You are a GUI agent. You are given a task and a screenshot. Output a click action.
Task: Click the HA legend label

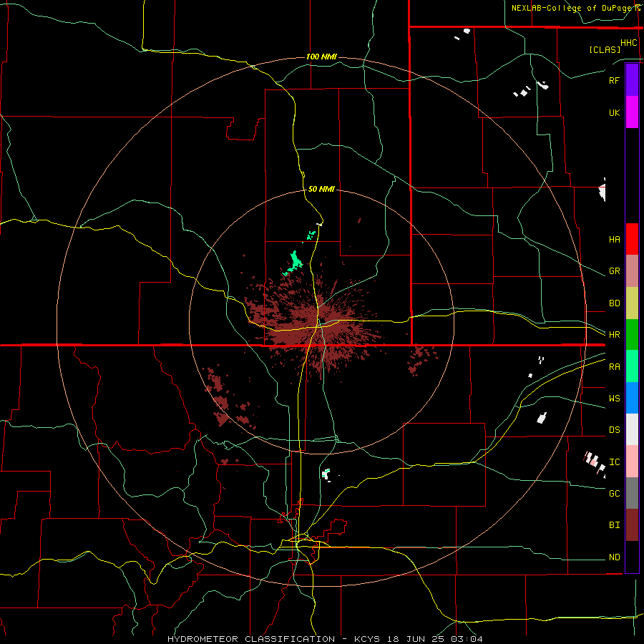tap(614, 239)
